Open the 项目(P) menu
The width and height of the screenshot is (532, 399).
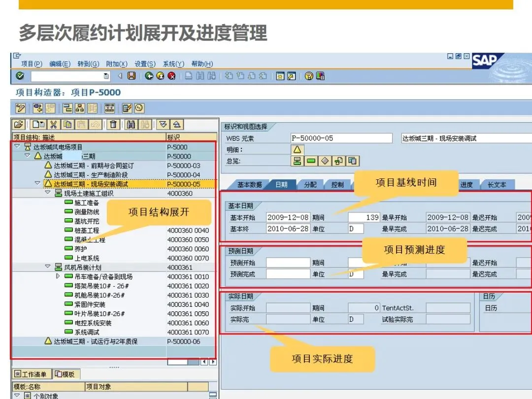pos(32,64)
